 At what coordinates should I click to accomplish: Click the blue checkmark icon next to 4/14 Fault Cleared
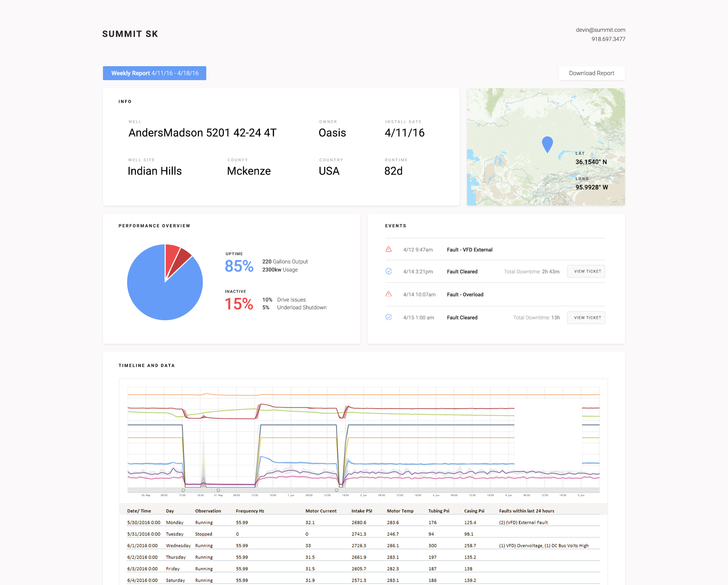[x=389, y=271]
